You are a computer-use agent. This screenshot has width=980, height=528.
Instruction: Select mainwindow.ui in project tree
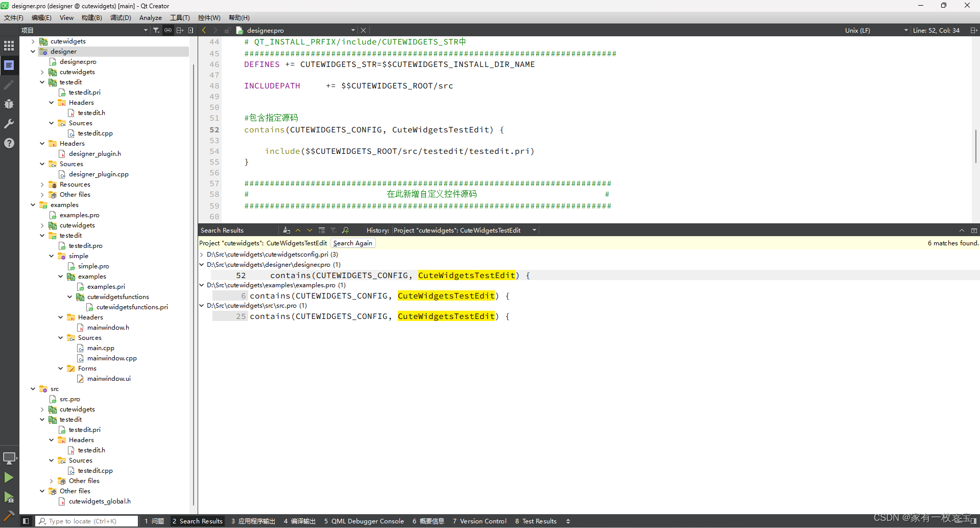(109, 378)
